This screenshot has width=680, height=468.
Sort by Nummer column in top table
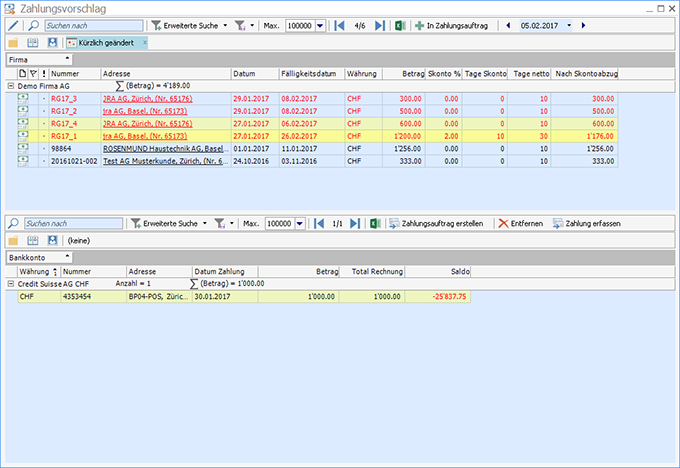[x=75, y=74]
